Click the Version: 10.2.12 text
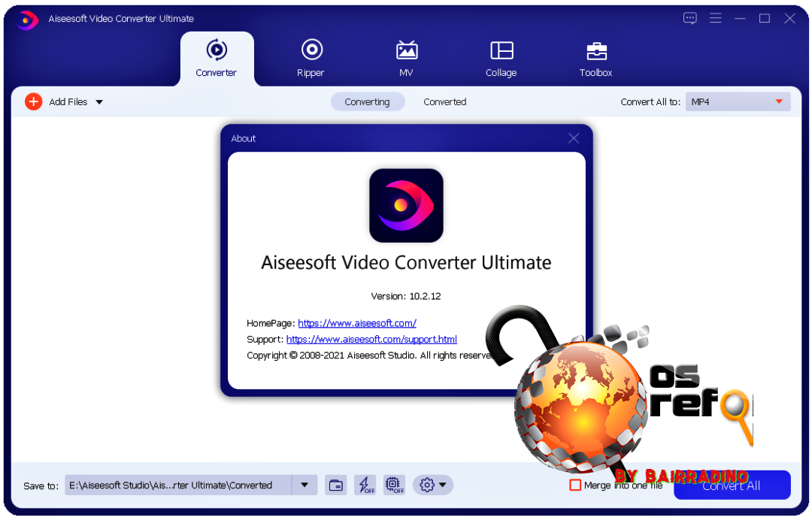The height and width of the screenshot is (520, 812). pyautogui.click(x=406, y=297)
